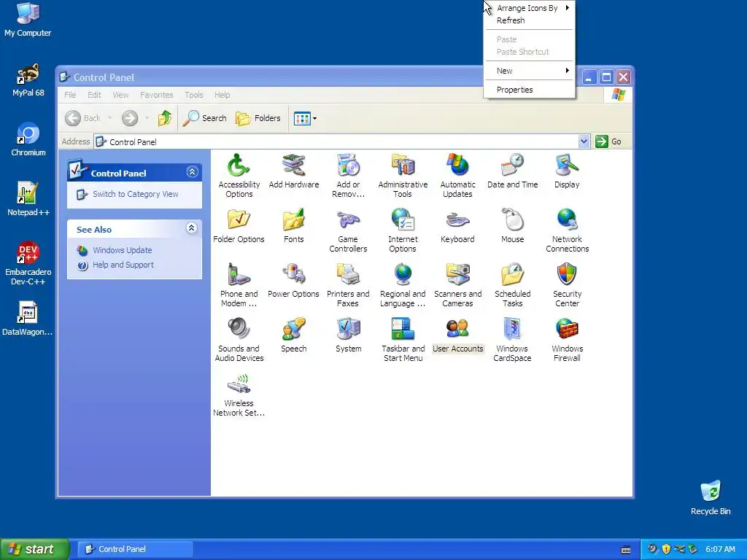Open Date and Time icon

(512, 171)
